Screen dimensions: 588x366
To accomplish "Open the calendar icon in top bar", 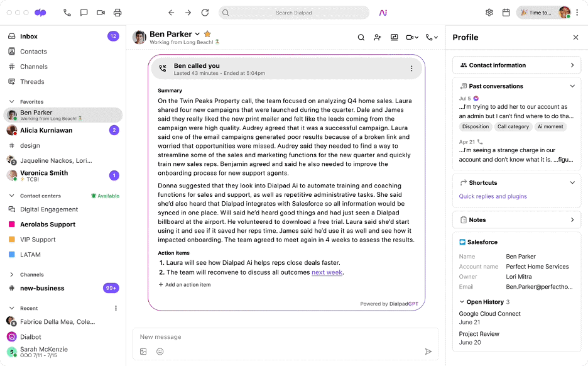I will coord(506,13).
